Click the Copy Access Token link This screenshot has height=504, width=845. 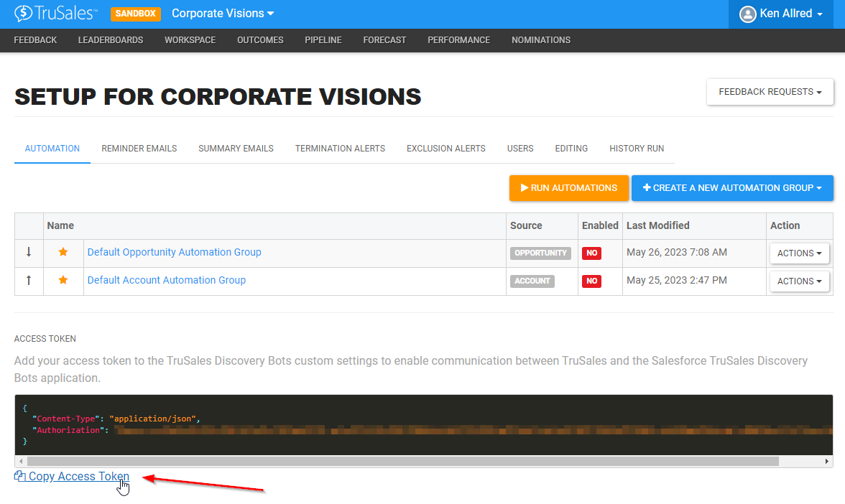79,476
